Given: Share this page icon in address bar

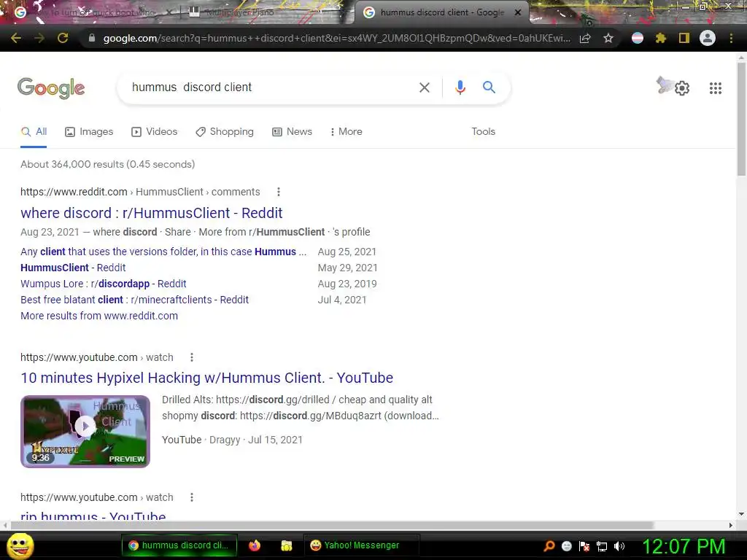Looking at the screenshot, I should pos(585,38).
